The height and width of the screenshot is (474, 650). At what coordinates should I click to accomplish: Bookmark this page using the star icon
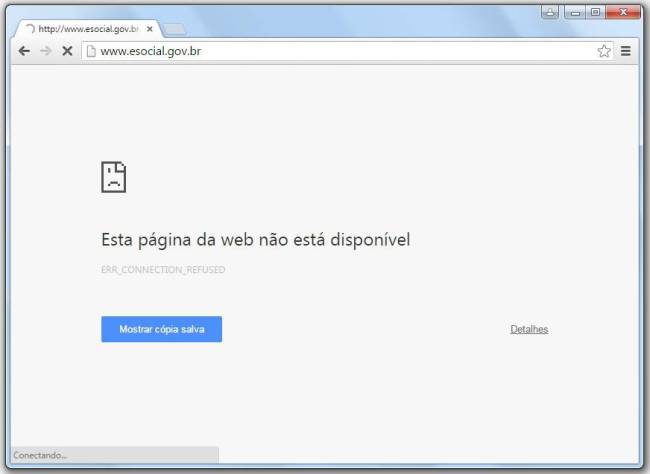coord(604,51)
